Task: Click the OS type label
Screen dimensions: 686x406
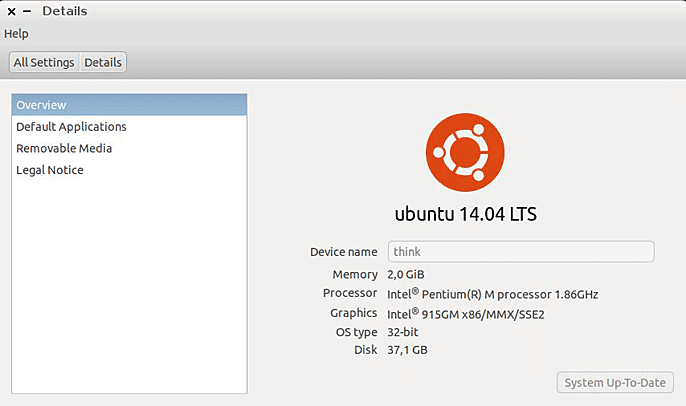Action: [x=357, y=332]
